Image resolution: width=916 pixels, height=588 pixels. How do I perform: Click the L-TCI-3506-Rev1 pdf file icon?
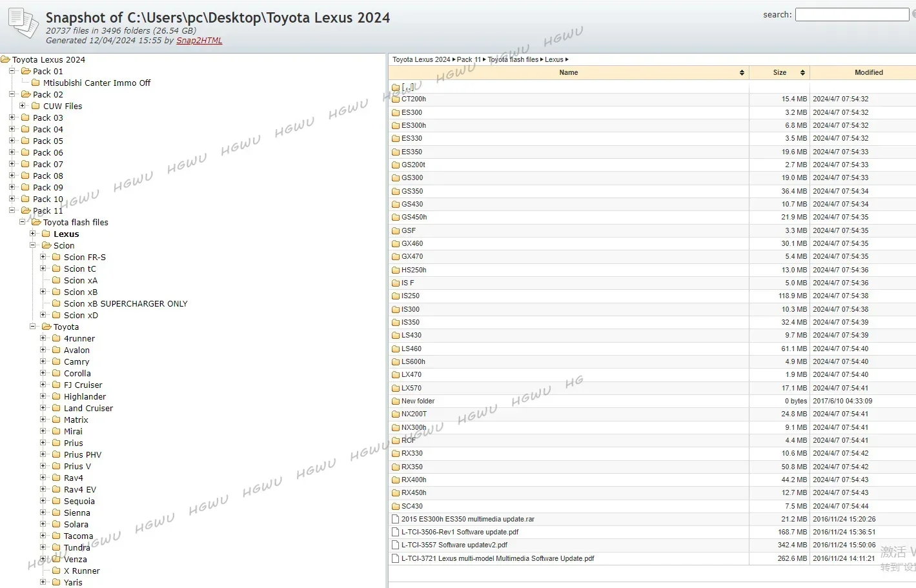click(396, 532)
